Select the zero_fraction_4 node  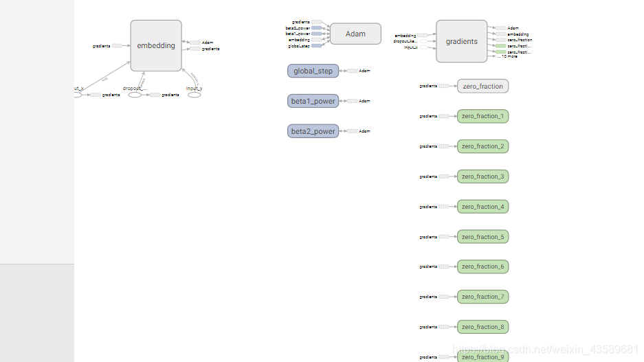coord(483,207)
